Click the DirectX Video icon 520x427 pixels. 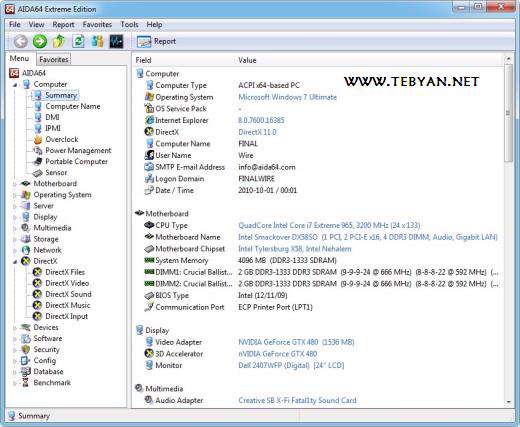click(37, 283)
